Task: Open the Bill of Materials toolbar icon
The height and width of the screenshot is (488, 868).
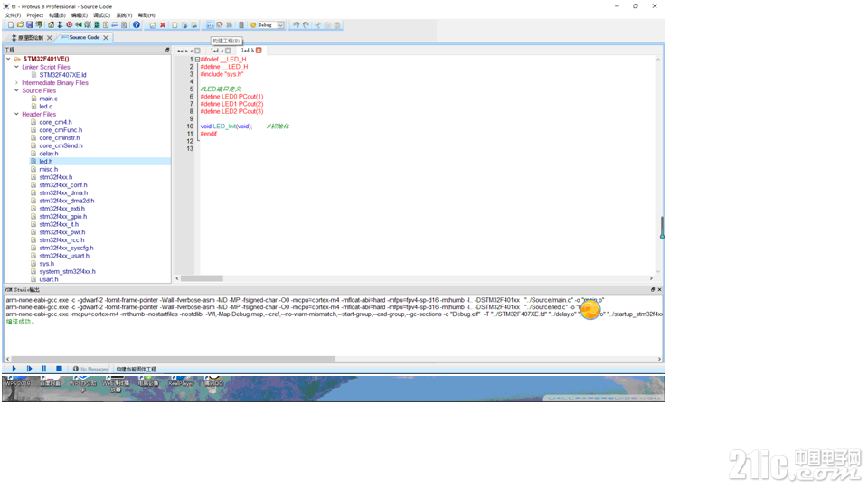Action: point(106,25)
